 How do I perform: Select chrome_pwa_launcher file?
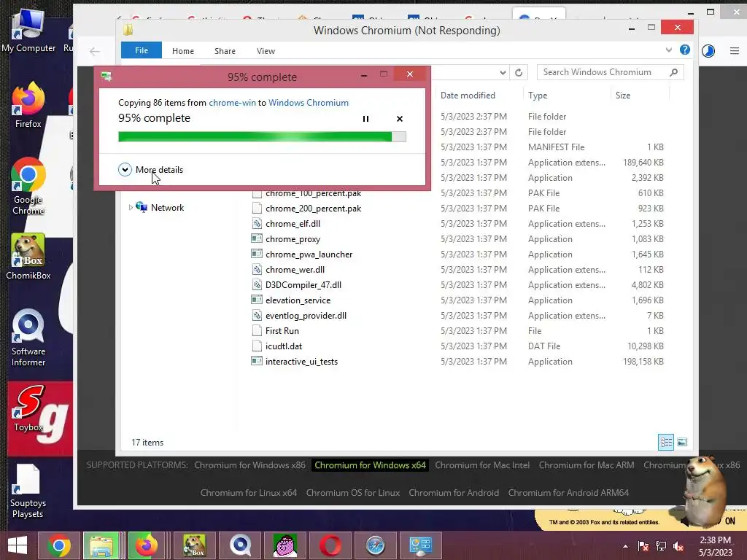tap(309, 254)
